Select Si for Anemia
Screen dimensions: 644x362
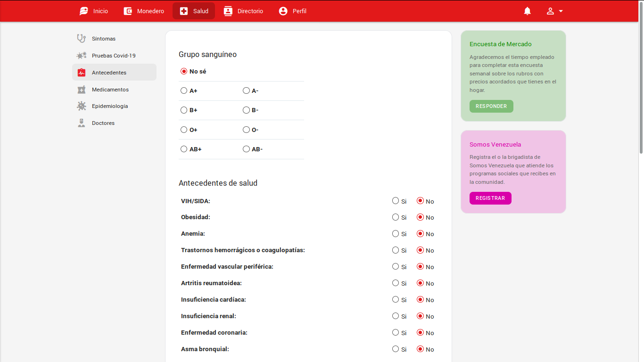coord(396,234)
